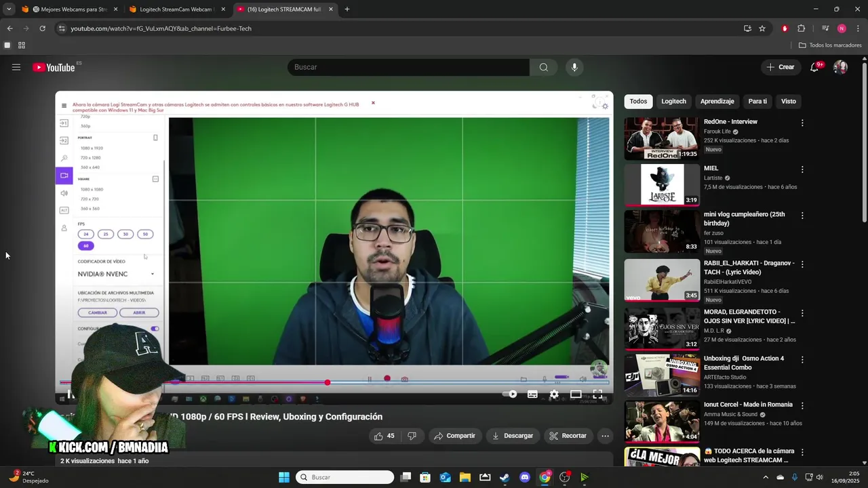Toggle the autoplay switch in the player
The image size is (868, 488).
coord(509,394)
